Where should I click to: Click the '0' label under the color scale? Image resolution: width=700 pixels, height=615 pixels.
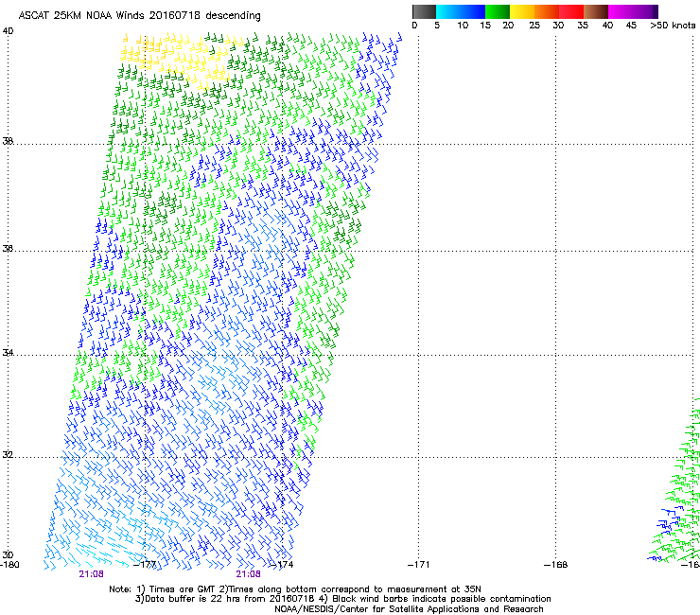[414, 26]
